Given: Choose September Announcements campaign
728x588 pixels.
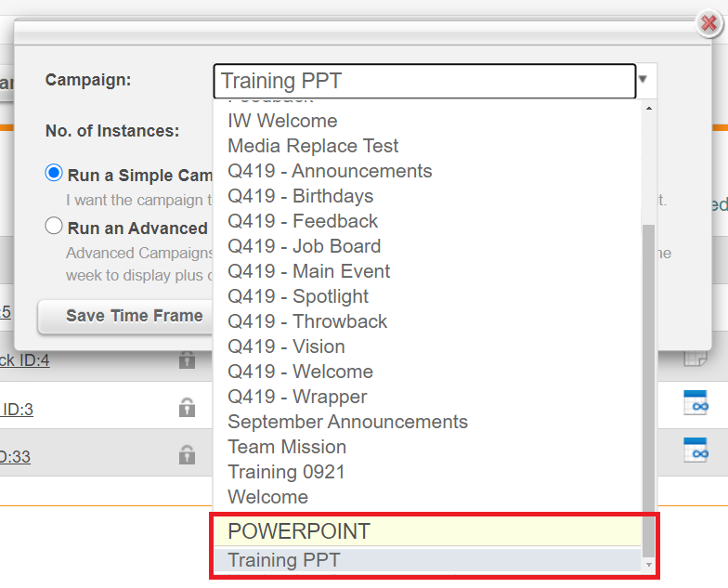Looking at the screenshot, I should pos(347,422).
